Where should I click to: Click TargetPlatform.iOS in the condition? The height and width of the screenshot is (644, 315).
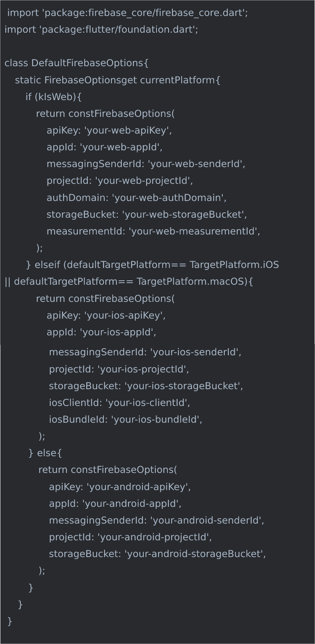[234, 265]
